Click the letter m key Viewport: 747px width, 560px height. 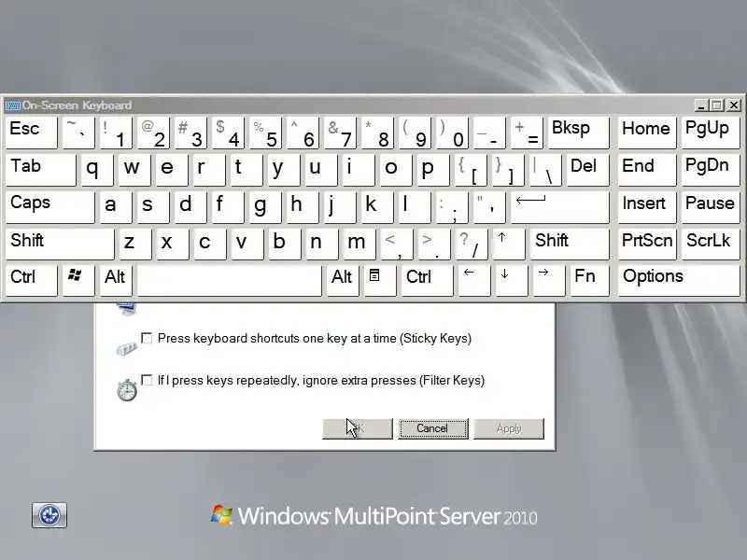(x=359, y=245)
